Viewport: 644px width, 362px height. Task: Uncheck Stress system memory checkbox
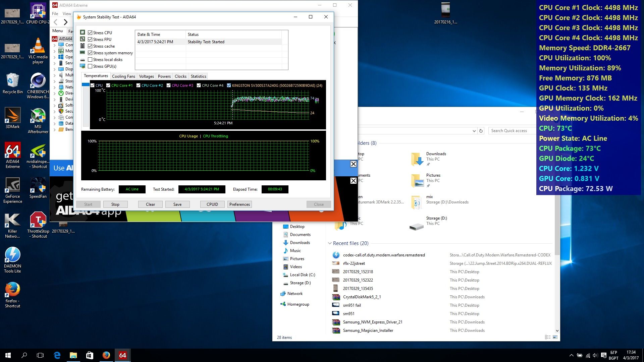coord(90,53)
